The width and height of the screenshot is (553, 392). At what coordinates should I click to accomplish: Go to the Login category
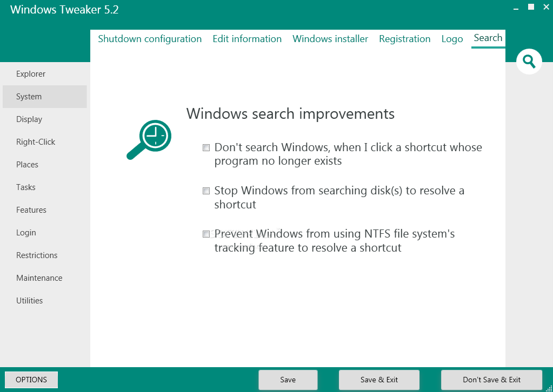(45, 233)
